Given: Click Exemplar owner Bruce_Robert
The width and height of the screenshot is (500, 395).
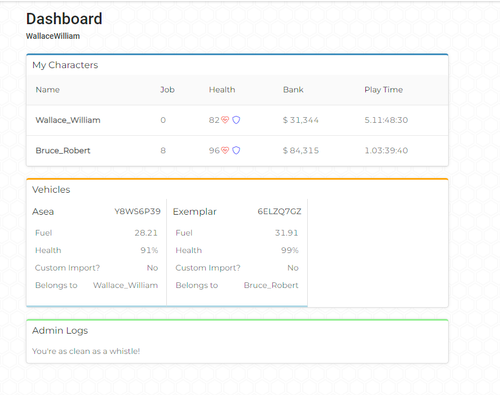Looking at the screenshot, I should point(271,285).
